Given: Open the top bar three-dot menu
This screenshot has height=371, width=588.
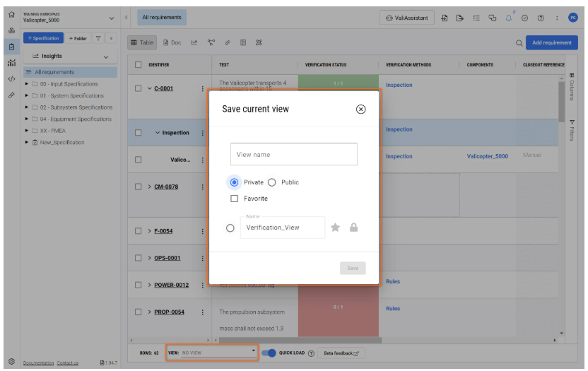Looking at the screenshot, I should click(x=557, y=18).
